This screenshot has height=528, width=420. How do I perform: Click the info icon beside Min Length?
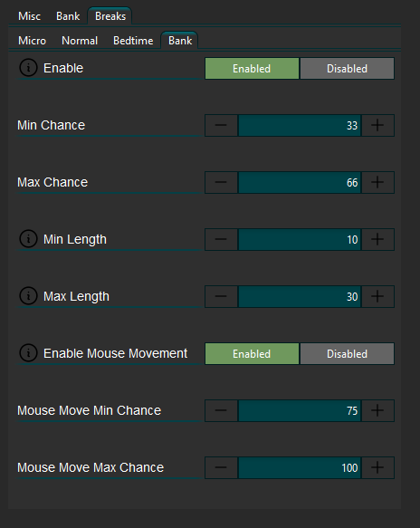28,239
